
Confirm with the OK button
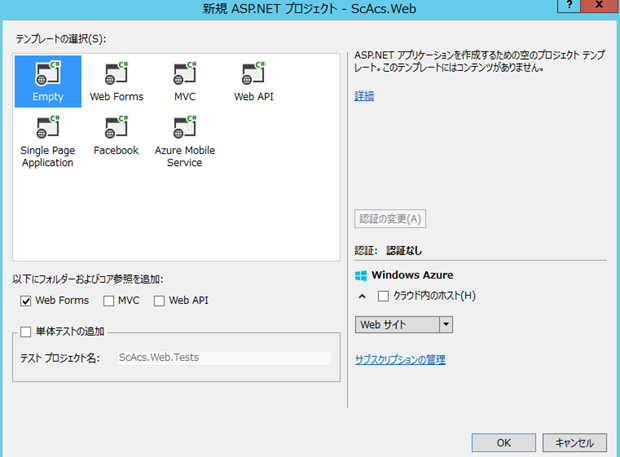504,443
